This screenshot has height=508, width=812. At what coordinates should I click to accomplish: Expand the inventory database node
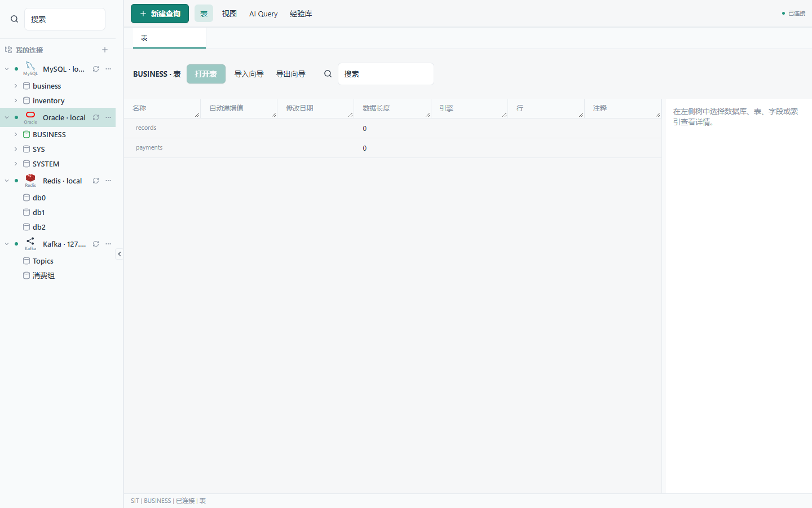click(16, 100)
